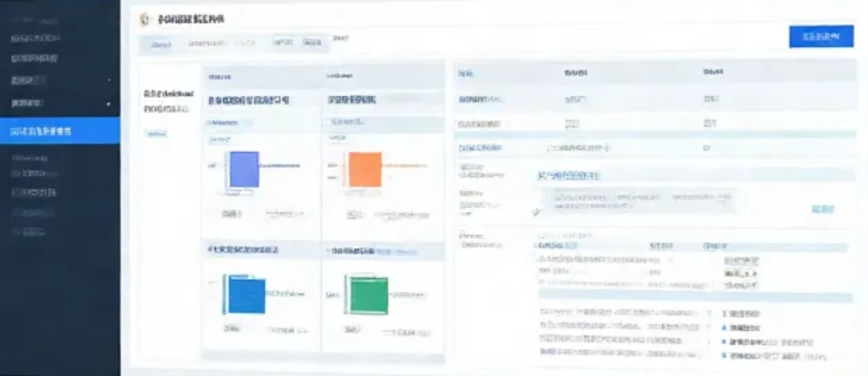The image size is (868, 376).
Task: Click the app logo icon beside the page title
Action: pyautogui.click(x=143, y=19)
